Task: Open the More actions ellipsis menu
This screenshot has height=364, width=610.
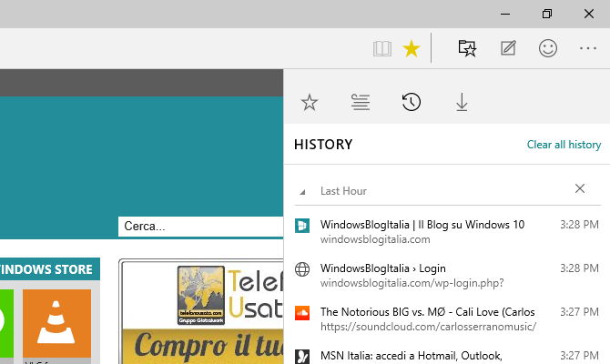Action: click(x=588, y=48)
